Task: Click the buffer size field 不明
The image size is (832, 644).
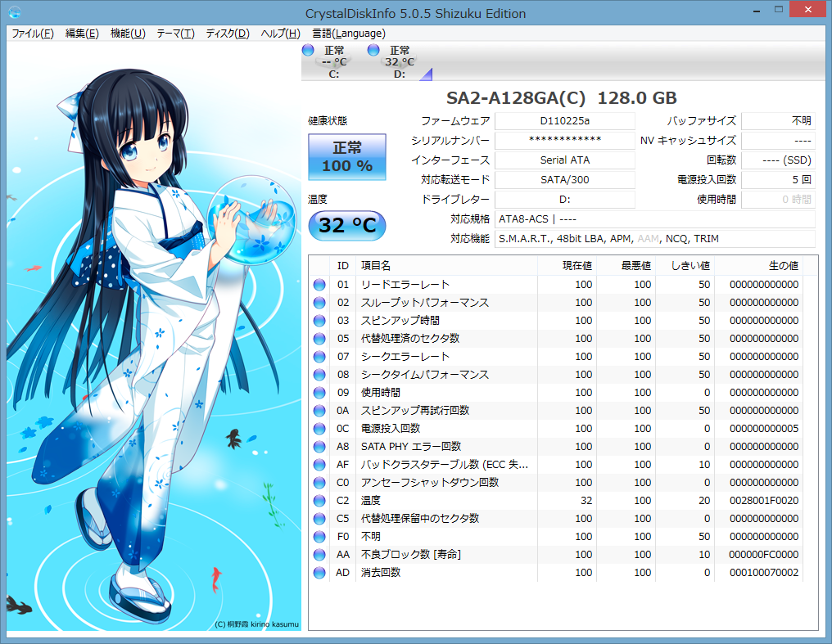Action: click(x=778, y=121)
